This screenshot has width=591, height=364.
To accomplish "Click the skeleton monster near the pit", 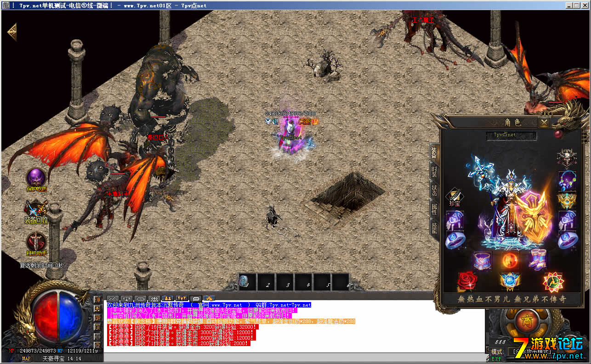I will [x=273, y=217].
